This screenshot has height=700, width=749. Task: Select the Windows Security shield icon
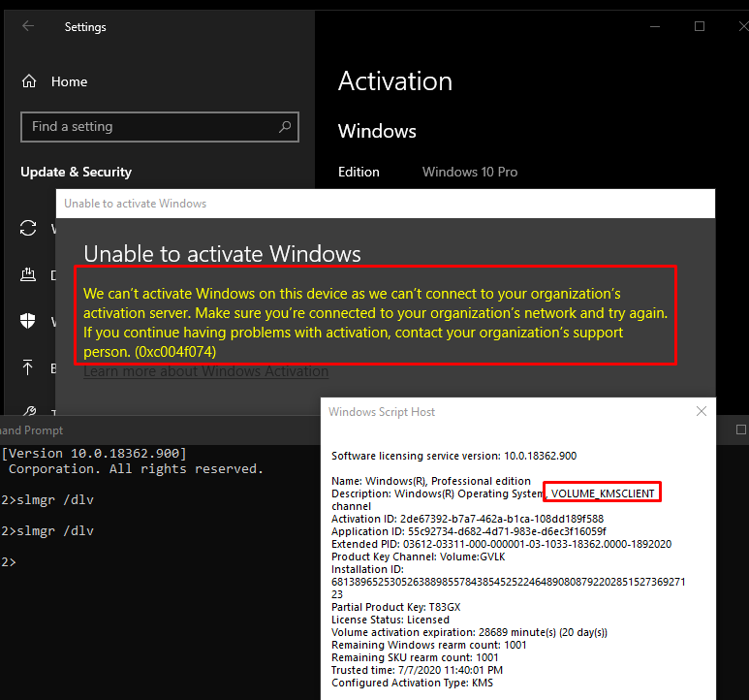click(x=28, y=321)
